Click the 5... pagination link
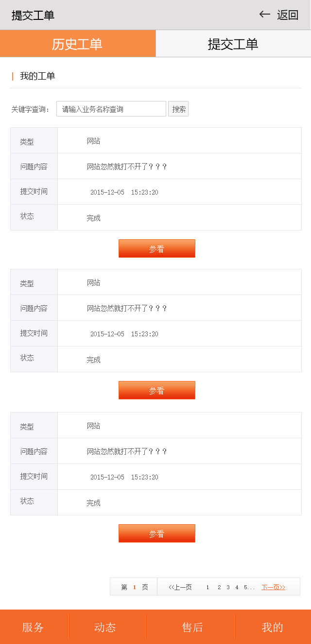This screenshot has width=311, height=644. point(249,587)
